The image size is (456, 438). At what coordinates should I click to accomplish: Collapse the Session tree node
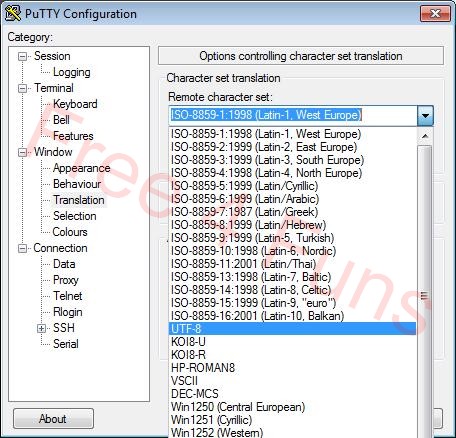pyautogui.click(x=22, y=56)
